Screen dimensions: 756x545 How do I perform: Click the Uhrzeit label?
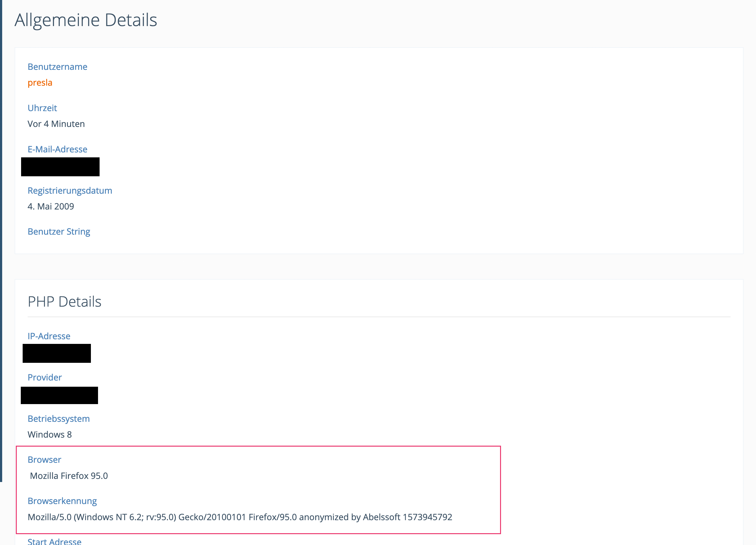tap(42, 108)
